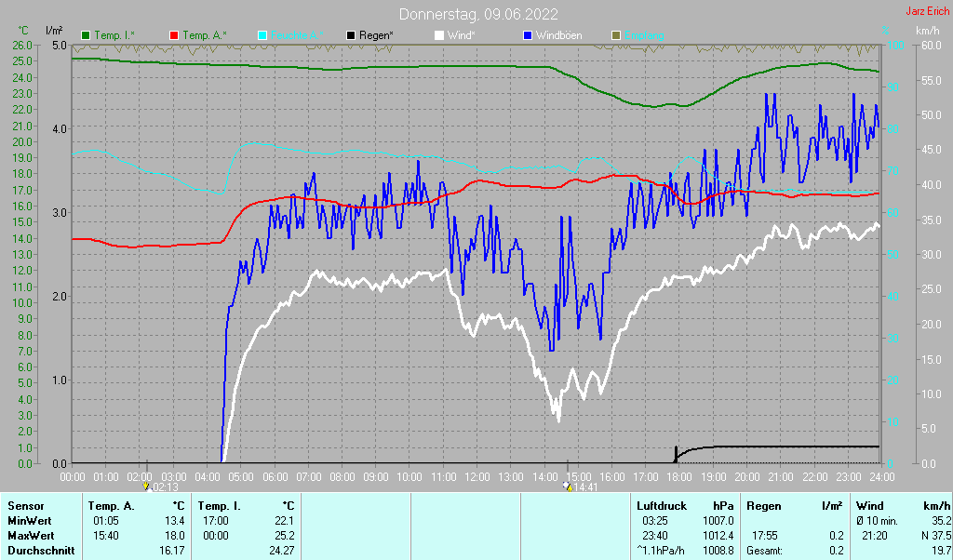Click the red Temp. A. legend square
Screen dimensions: 953x560
tap(173, 35)
